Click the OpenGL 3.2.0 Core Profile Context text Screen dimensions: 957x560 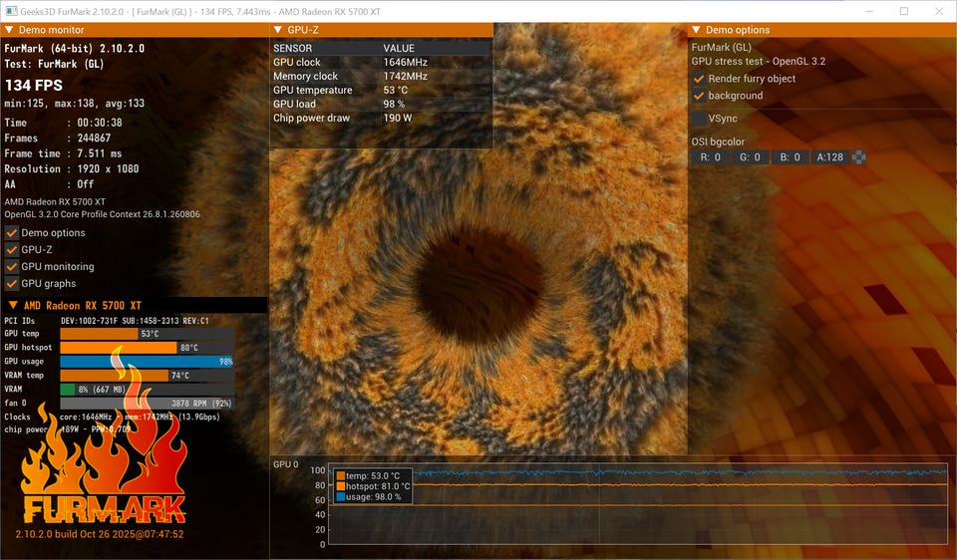[102, 214]
